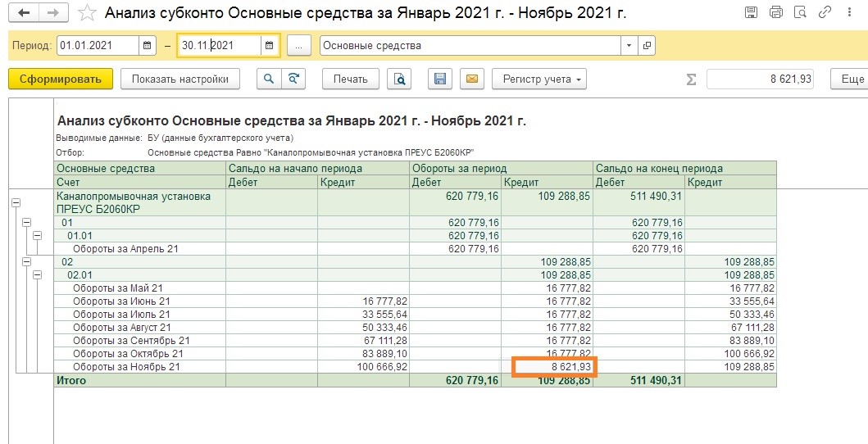
Task: Click the end date field 30.11.2021
Action: click(x=219, y=45)
